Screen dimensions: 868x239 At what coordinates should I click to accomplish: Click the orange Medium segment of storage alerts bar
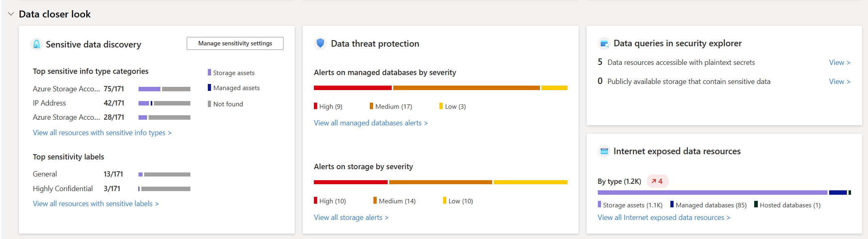pyautogui.click(x=440, y=182)
